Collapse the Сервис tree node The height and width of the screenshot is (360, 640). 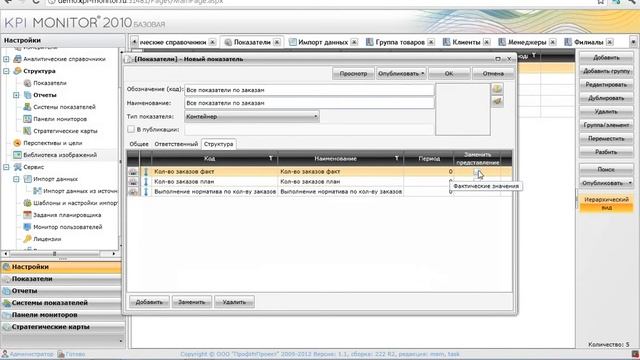6,167
